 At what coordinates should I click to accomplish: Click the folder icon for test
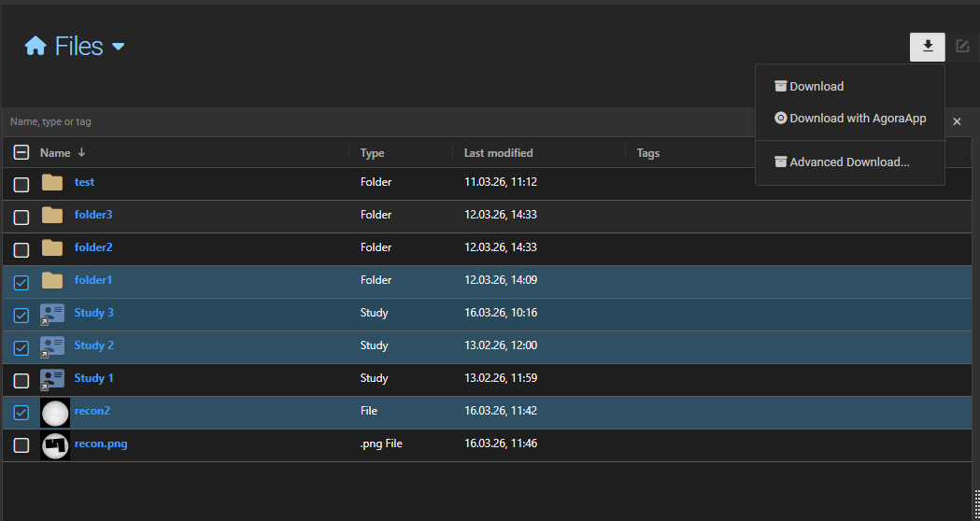(x=52, y=183)
